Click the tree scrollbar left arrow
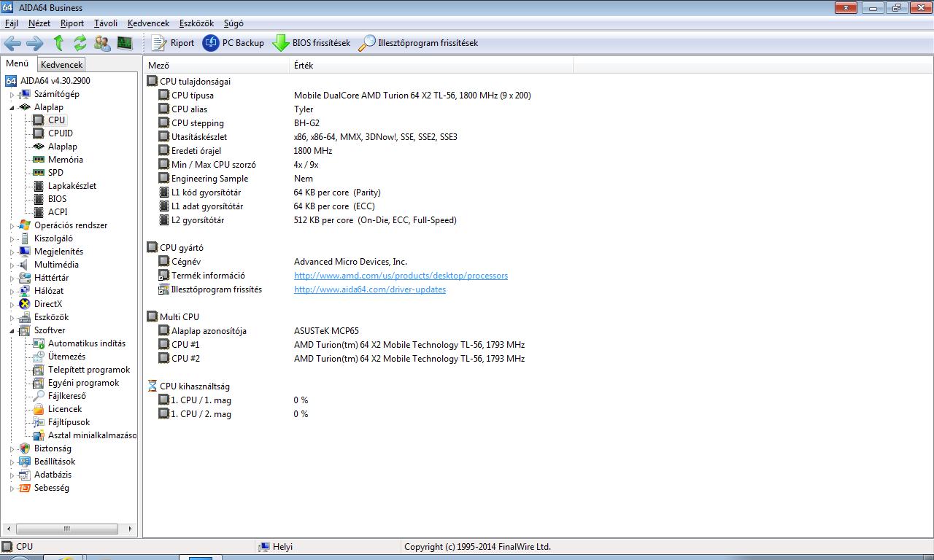The width and height of the screenshot is (934, 560). (x=9, y=529)
